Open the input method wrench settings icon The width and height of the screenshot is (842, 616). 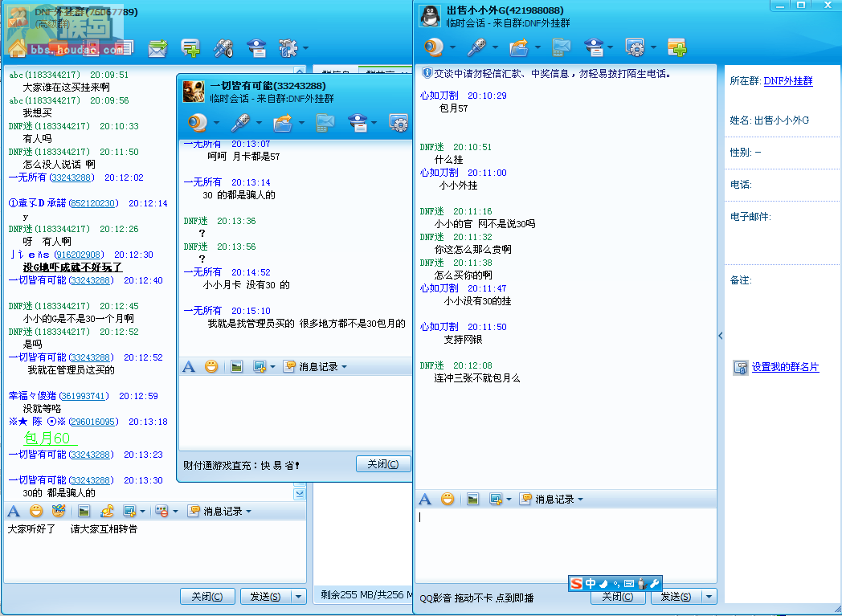point(655,583)
